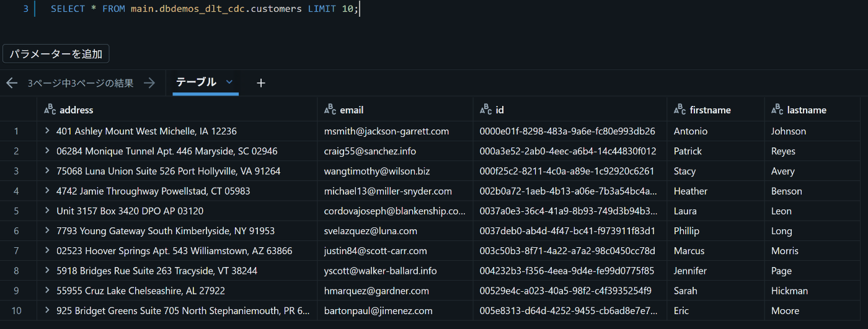Expand address row 5918 Bridges Rue
This screenshot has height=329, width=868.
(47, 270)
